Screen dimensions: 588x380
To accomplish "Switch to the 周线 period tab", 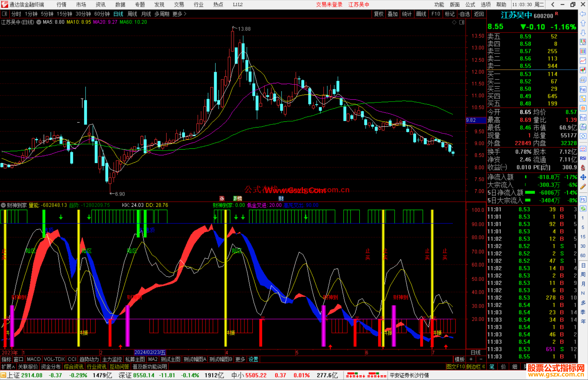I will click(x=132, y=14).
